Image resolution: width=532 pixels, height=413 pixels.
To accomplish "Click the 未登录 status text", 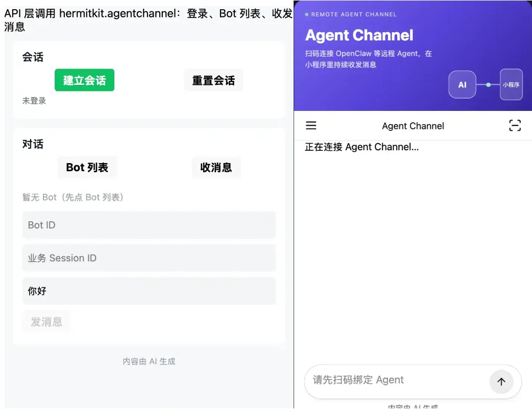I will (34, 101).
